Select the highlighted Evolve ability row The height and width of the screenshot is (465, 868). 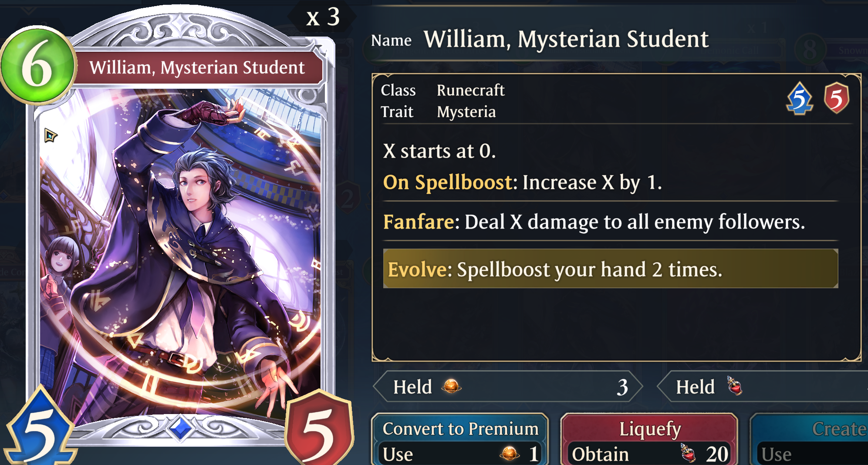[x=610, y=269]
